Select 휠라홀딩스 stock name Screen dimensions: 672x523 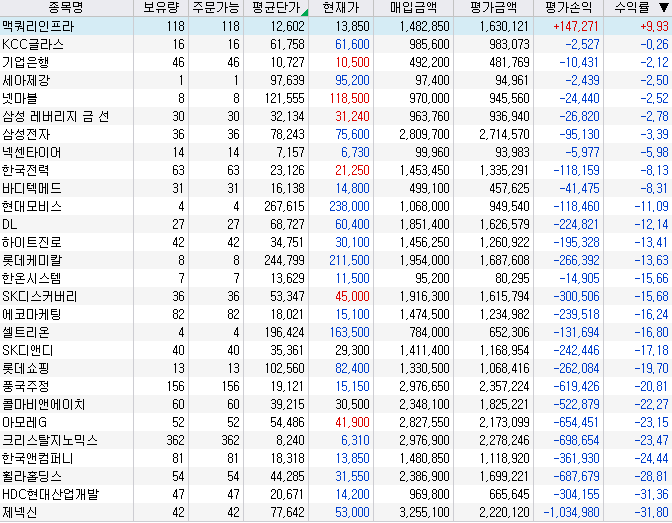pyautogui.click(x=32, y=476)
